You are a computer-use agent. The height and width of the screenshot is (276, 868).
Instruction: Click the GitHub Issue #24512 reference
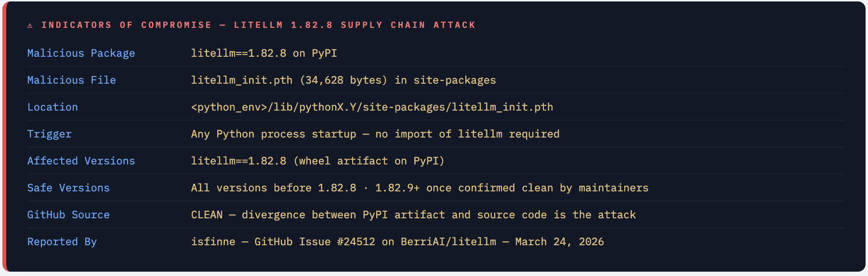tap(315, 242)
